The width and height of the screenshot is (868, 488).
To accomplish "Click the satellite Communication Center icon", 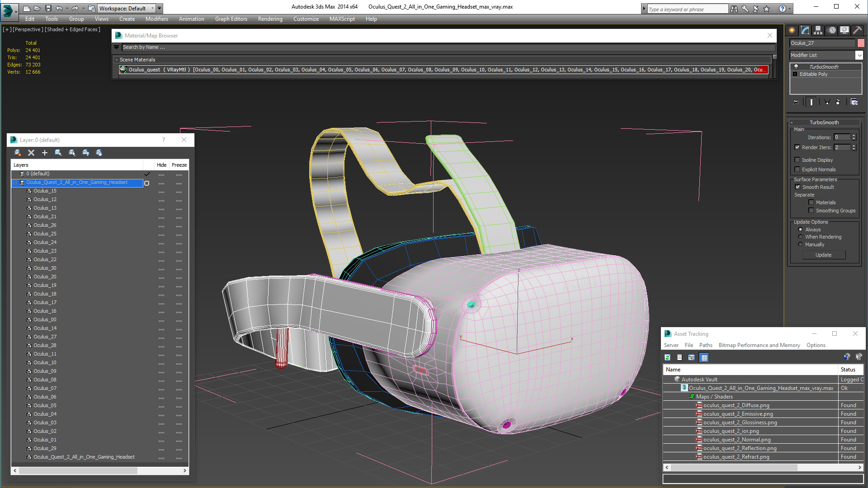I will click(755, 9).
